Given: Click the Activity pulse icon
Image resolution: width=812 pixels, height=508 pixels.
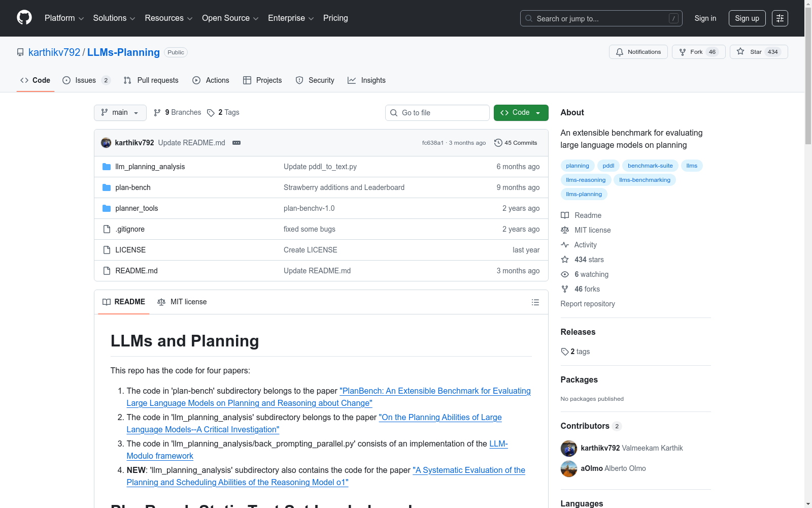Looking at the screenshot, I should pyautogui.click(x=565, y=245).
